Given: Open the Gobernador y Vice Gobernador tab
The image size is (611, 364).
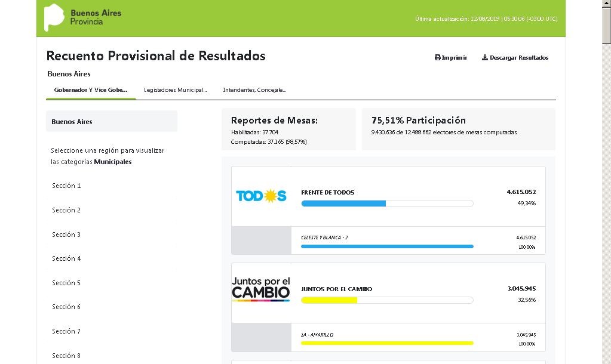Looking at the screenshot, I should (91, 90).
